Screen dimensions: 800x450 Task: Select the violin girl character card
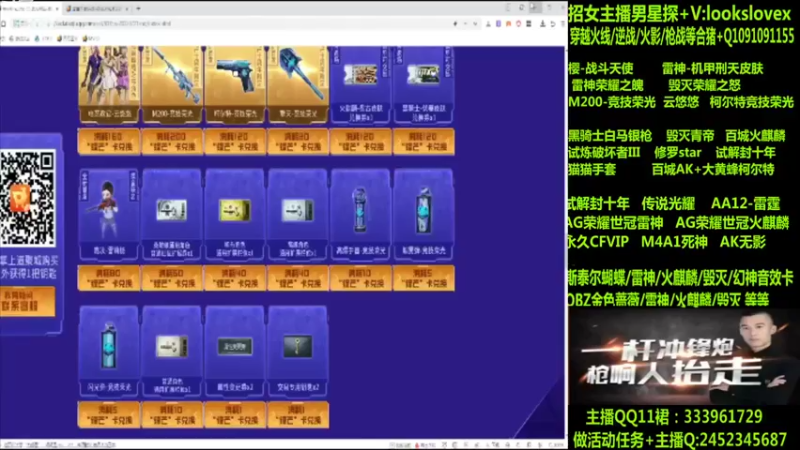point(109,214)
